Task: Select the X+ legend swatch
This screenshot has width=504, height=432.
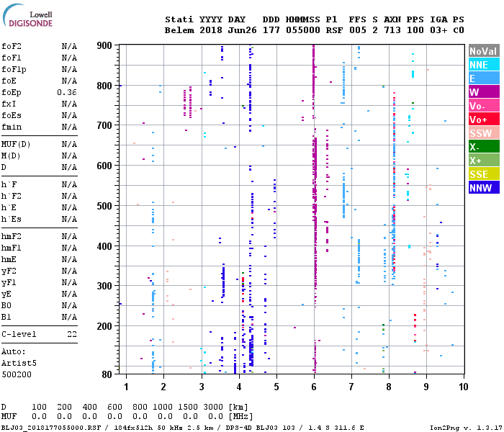Action: click(x=484, y=161)
